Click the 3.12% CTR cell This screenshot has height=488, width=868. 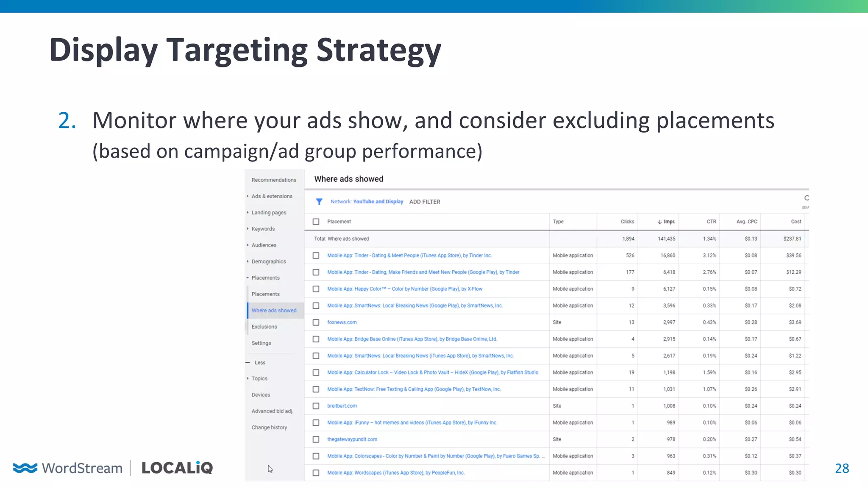[x=709, y=255]
